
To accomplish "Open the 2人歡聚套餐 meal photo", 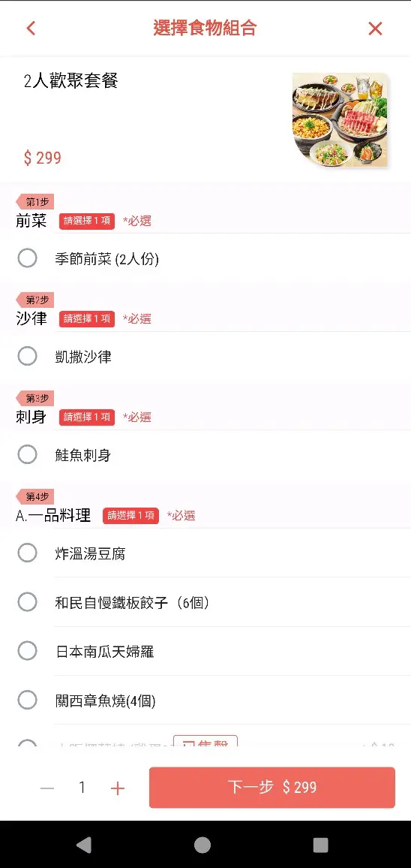I will [x=340, y=119].
